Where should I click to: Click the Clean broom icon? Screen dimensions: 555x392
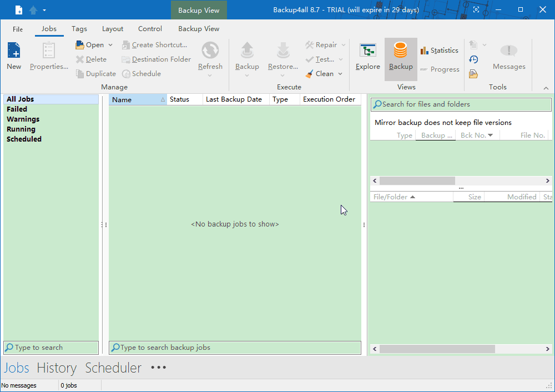click(310, 74)
